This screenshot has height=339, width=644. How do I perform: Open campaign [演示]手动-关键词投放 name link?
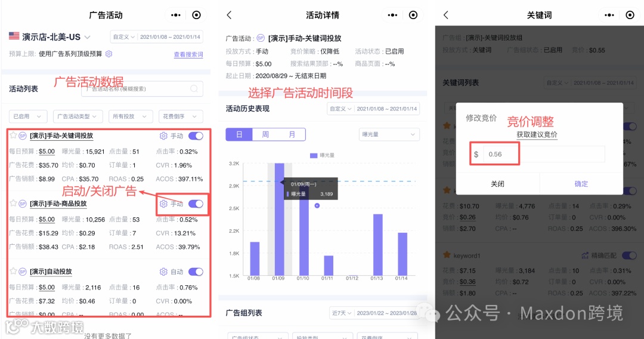pos(61,135)
